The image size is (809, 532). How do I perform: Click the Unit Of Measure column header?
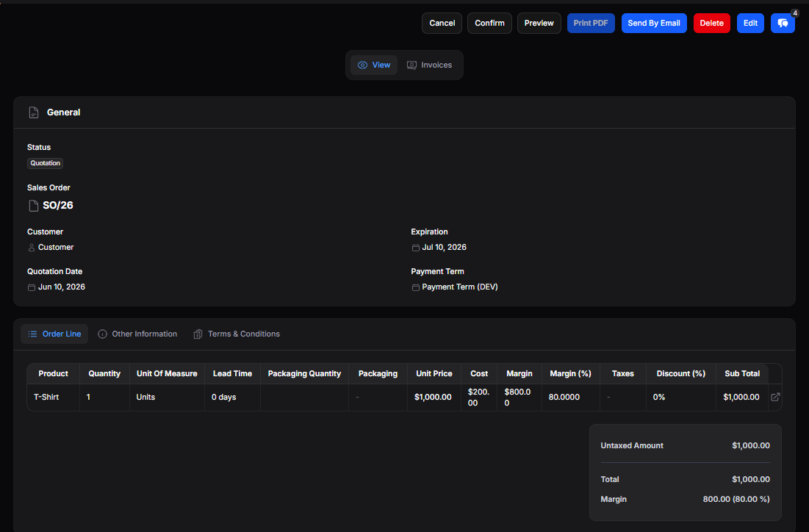coord(167,373)
